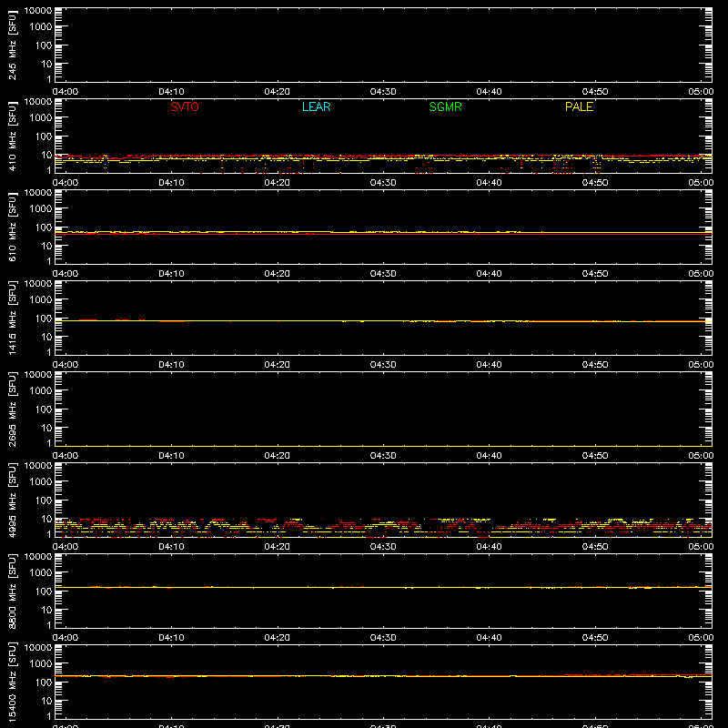Click 05:00 time label of 8800 MHz panel

pyautogui.click(x=701, y=638)
